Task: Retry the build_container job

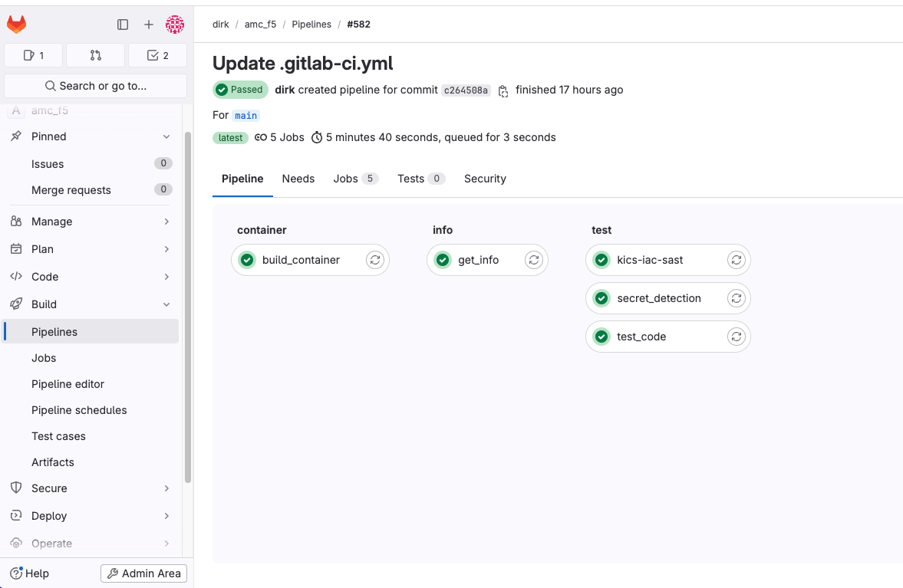Action: tap(375, 260)
